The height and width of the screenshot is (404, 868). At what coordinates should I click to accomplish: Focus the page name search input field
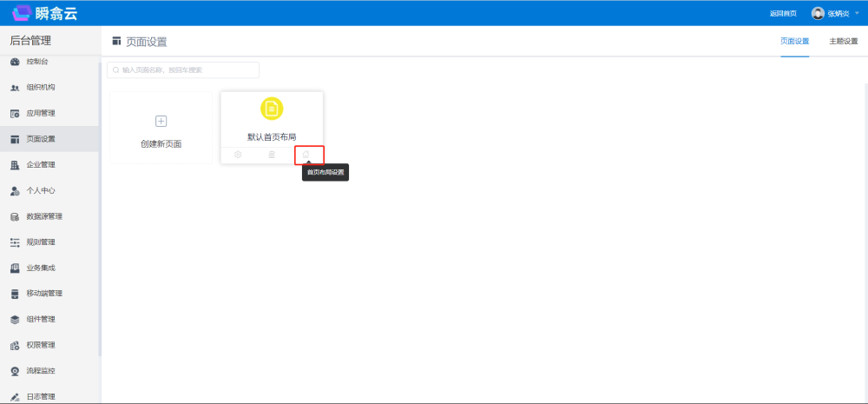pyautogui.click(x=187, y=70)
